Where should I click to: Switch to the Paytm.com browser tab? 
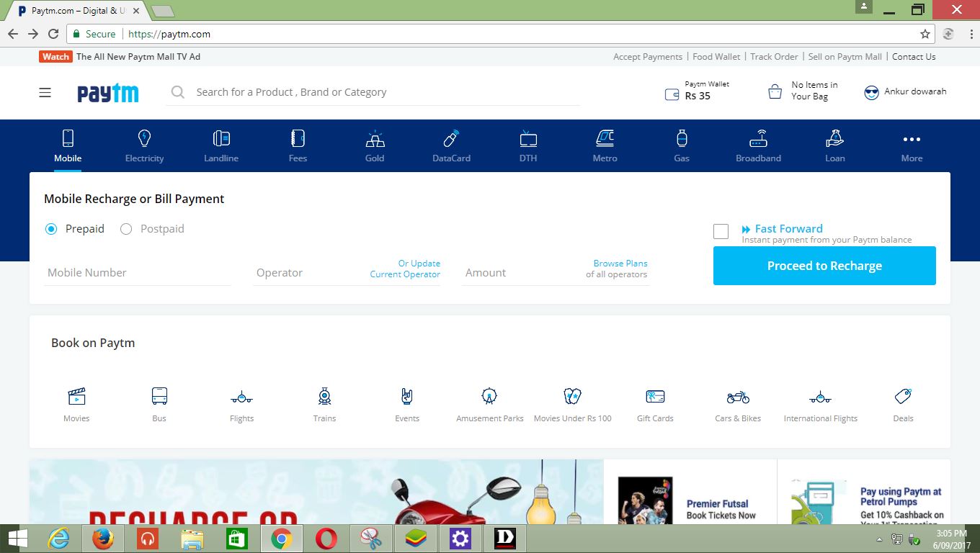(79, 12)
